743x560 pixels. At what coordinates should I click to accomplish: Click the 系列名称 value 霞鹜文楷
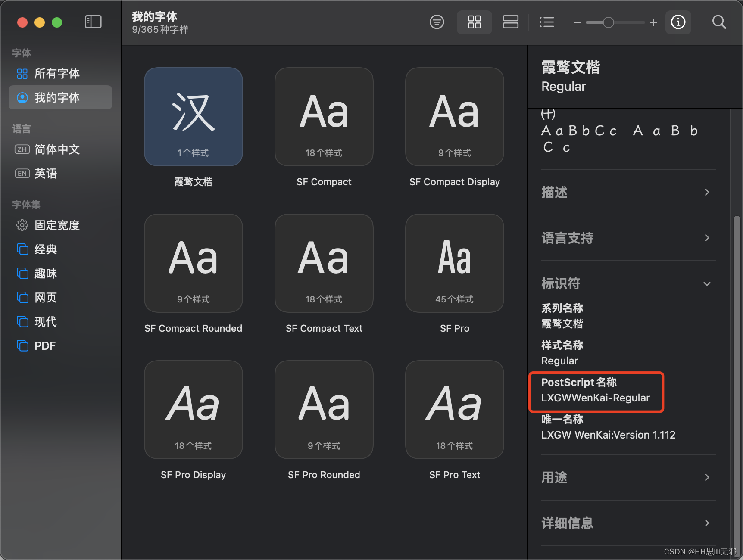coord(562,324)
